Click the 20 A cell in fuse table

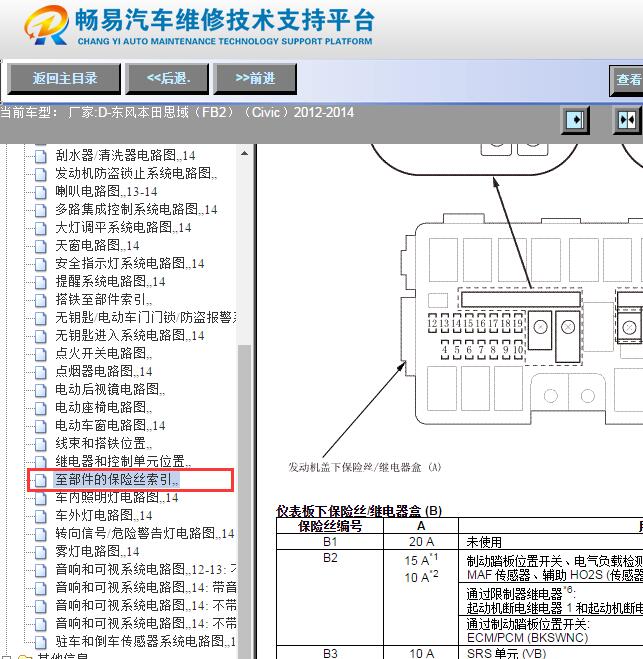click(421, 542)
